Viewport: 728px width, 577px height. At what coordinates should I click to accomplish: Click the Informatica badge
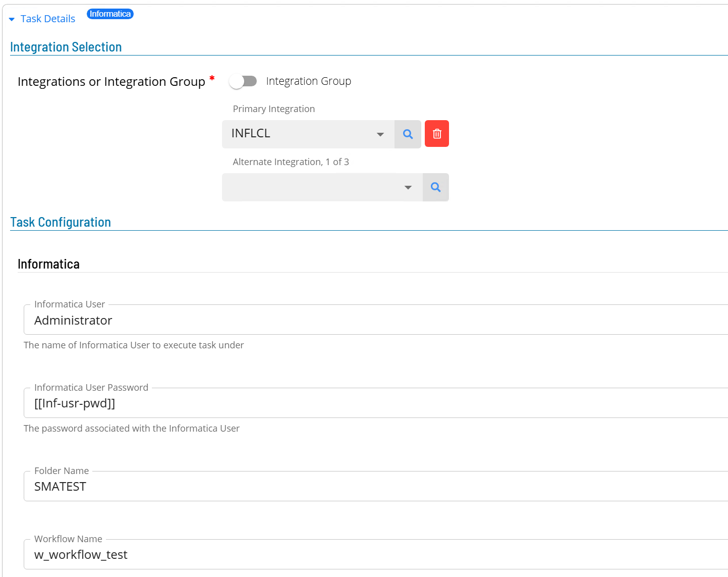110,14
